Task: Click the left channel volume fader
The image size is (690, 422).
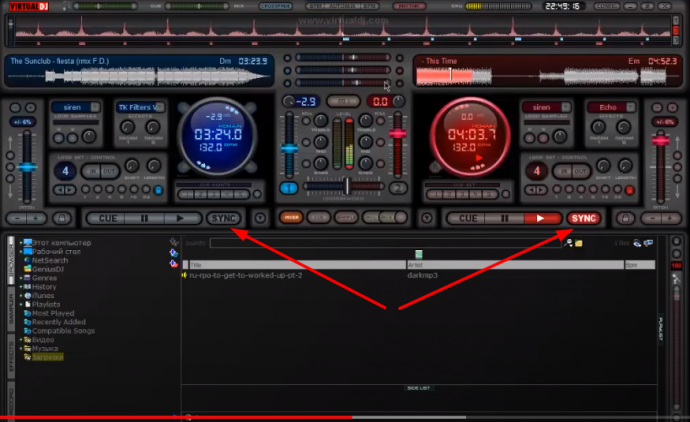Action: point(289,149)
